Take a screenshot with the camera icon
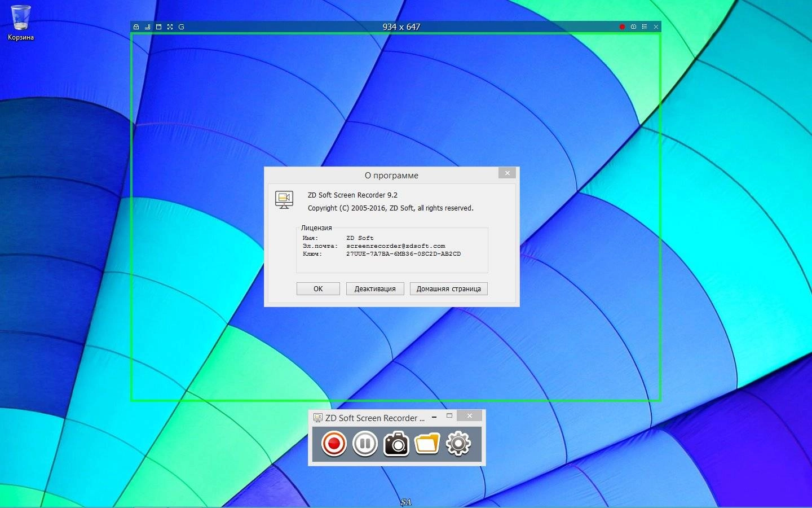Viewport: 812px width, 508px height. pos(396,444)
